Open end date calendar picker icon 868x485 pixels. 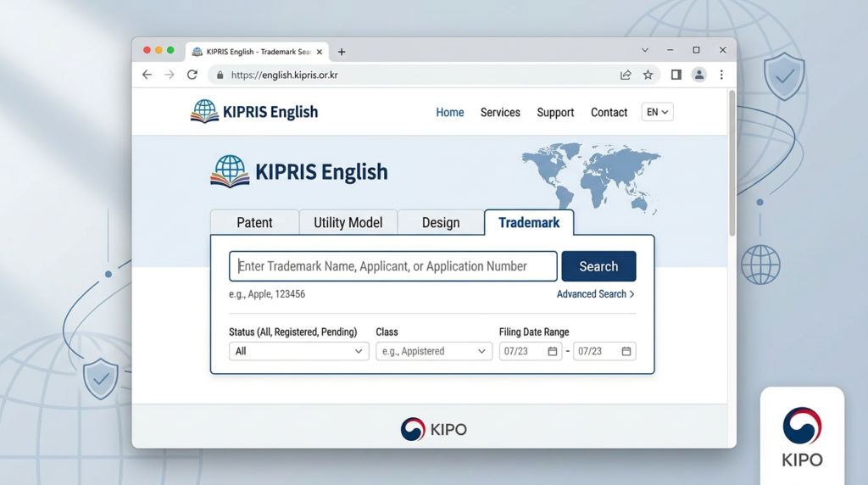click(x=626, y=351)
